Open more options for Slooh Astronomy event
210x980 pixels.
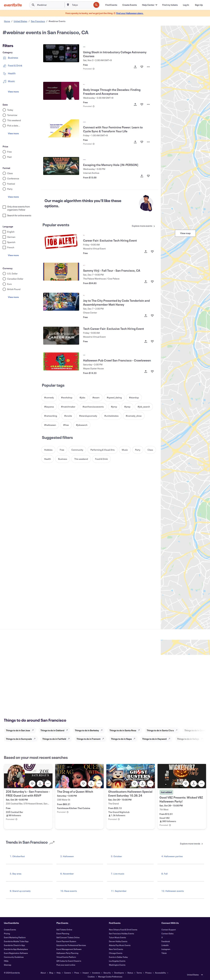148,67
